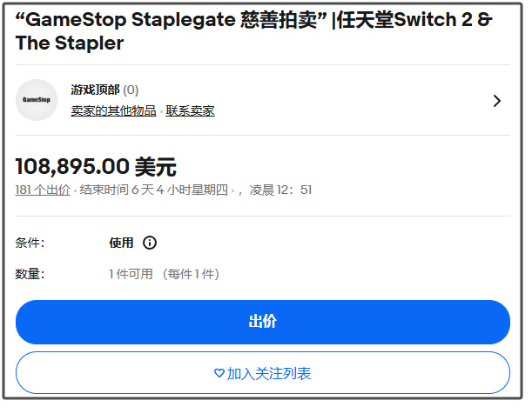This screenshot has width=532, height=407.
Task: Click the 108,895.00 美元 price
Action: click(96, 166)
